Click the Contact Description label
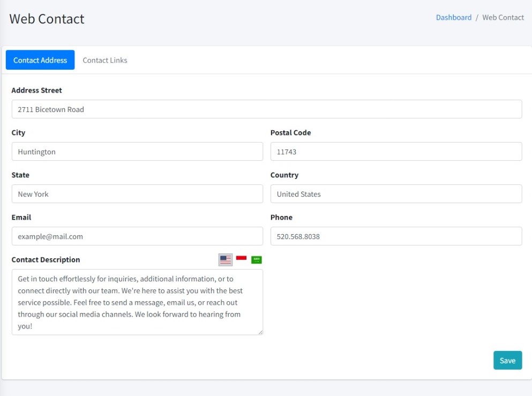This screenshot has height=396, width=532. [46, 259]
